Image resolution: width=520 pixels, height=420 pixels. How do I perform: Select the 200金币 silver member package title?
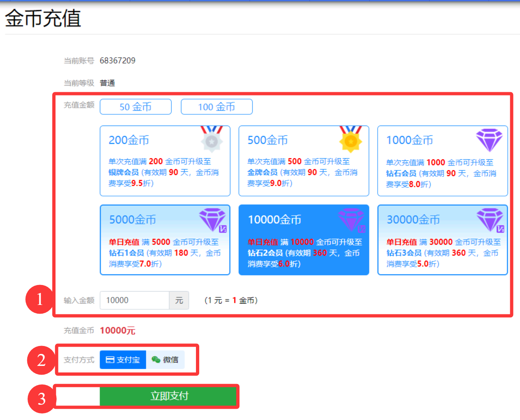[129, 140]
